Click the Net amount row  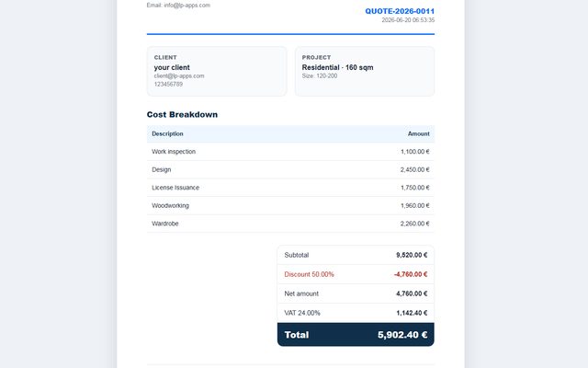(356, 293)
